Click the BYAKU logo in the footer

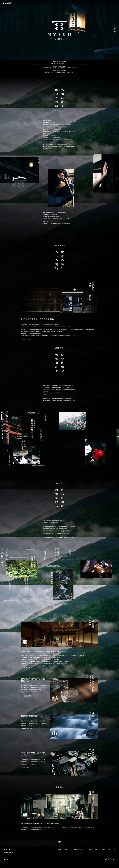click(8, 850)
